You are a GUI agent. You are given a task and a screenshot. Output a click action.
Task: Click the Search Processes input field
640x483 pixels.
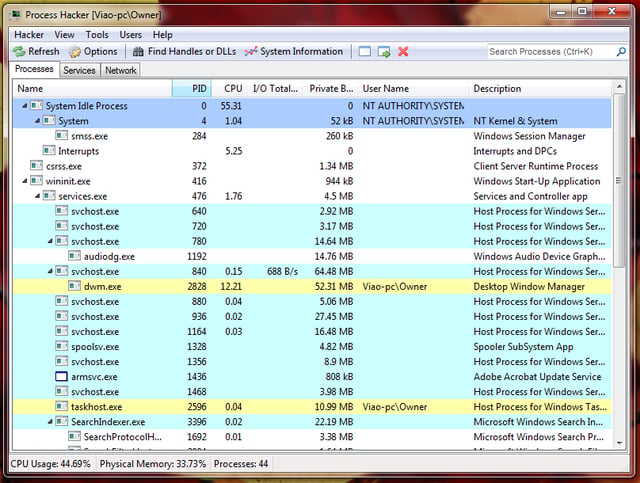click(x=551, y=51)
